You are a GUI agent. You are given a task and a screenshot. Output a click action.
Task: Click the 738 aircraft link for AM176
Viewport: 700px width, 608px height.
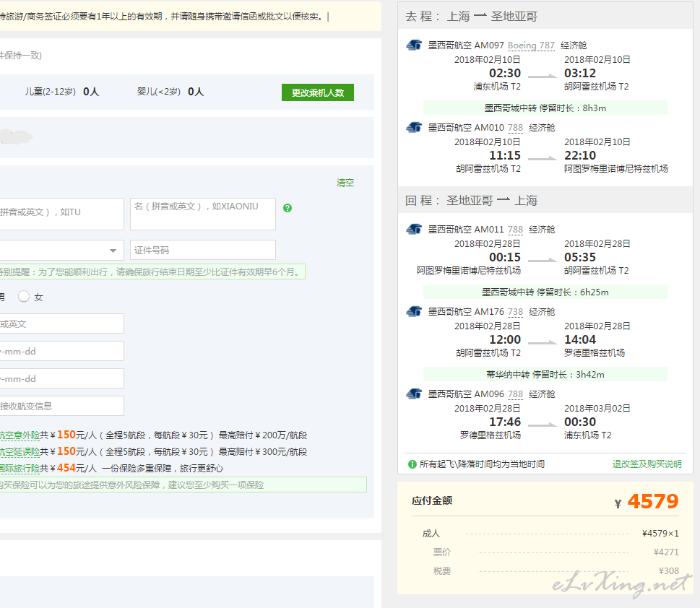click(x=515, y=312)
